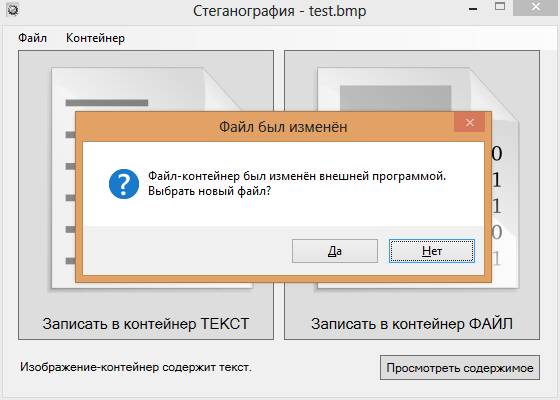This screenshot has width=560, height=400.
Task: Click the application icon in title bar
Action: coord(13,10)
